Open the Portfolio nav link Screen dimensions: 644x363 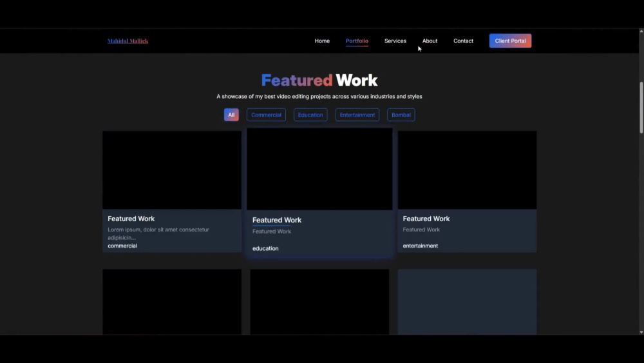(x=357, y=41)
